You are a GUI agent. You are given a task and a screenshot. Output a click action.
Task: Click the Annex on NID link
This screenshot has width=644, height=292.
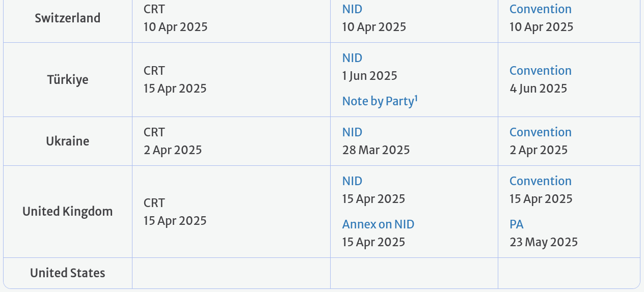378,224
